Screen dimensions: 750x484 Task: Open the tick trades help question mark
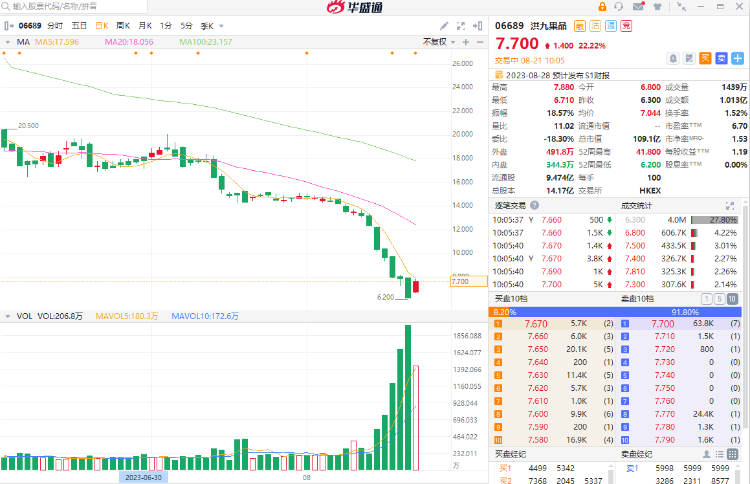pyautogui.click(x=535, y=205)
